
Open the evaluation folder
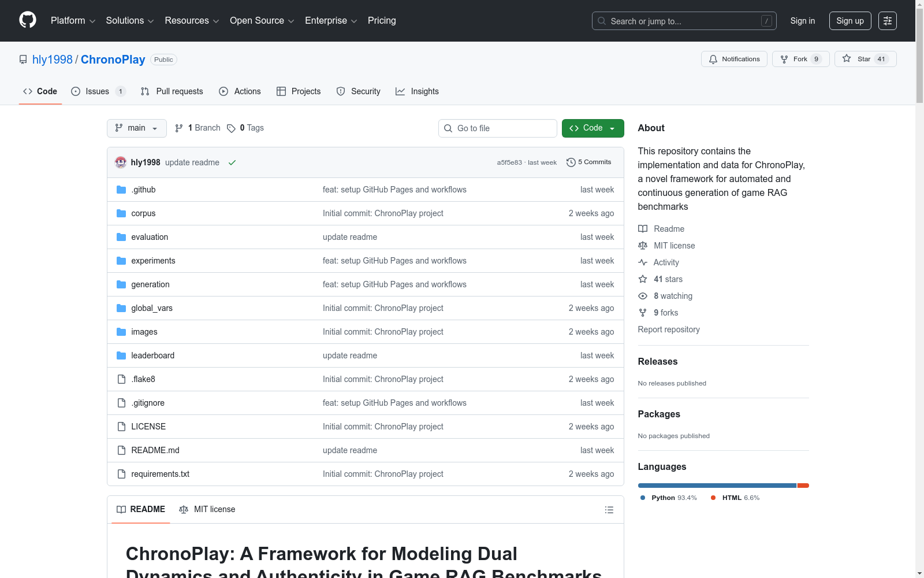(x=150, y=237)
